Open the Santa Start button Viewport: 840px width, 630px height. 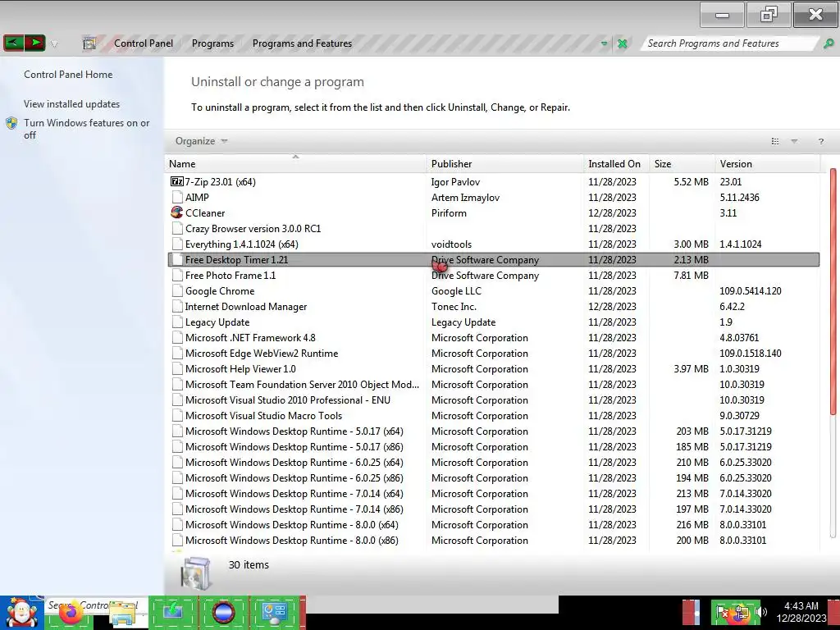point(22,614)
